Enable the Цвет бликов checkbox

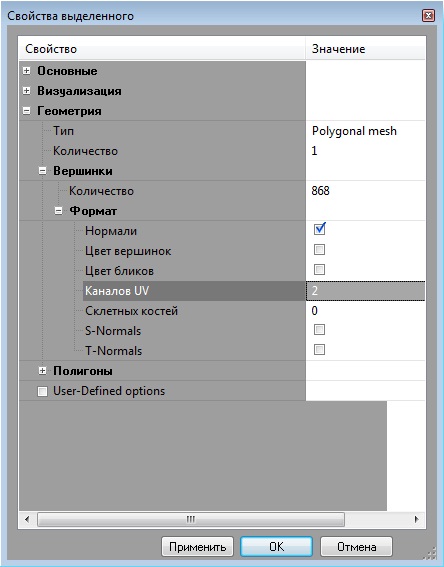319,270
